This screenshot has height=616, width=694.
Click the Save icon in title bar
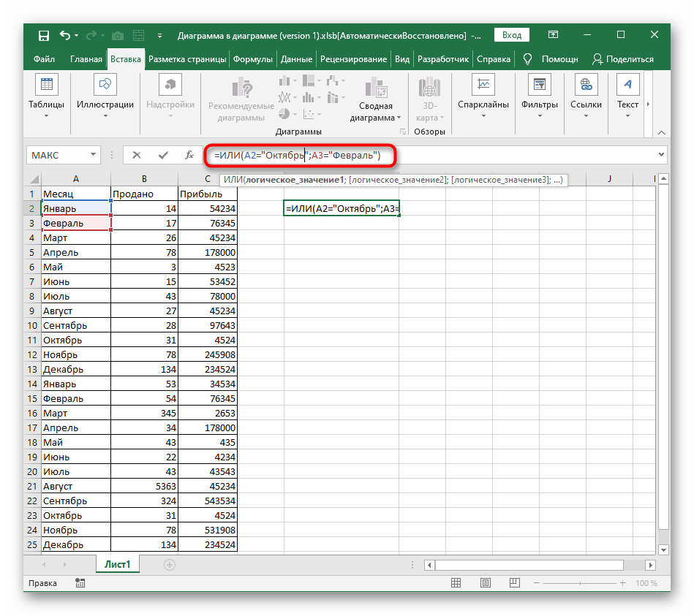click(x=44, y=35)
